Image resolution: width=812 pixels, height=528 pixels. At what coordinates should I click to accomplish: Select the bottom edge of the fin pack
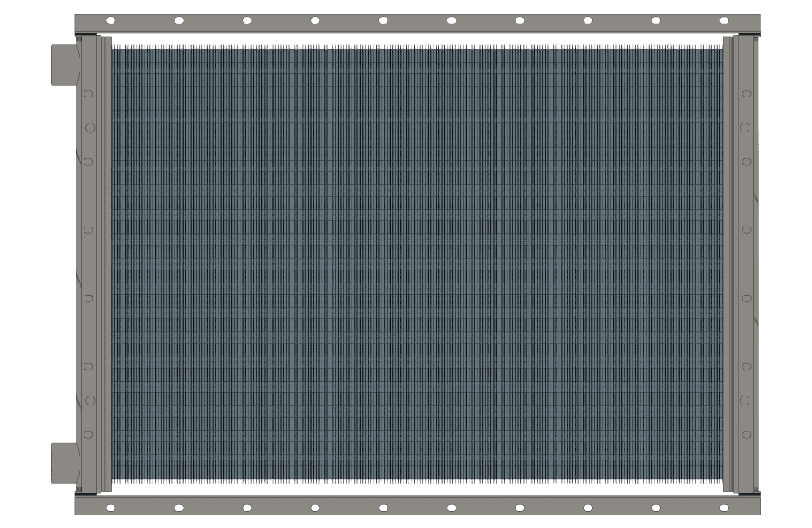tap(416, 482)
